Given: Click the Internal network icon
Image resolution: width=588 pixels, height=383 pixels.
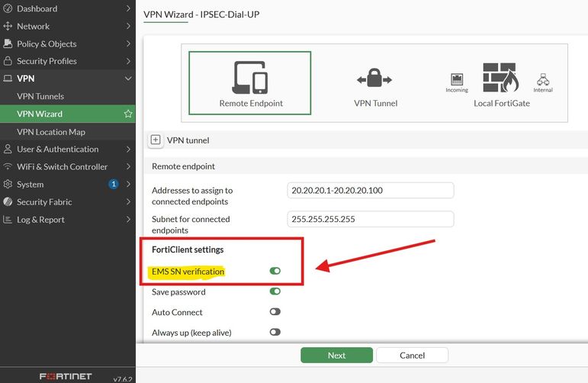Looking at the screenshot, I should click(x=543, y=79).
